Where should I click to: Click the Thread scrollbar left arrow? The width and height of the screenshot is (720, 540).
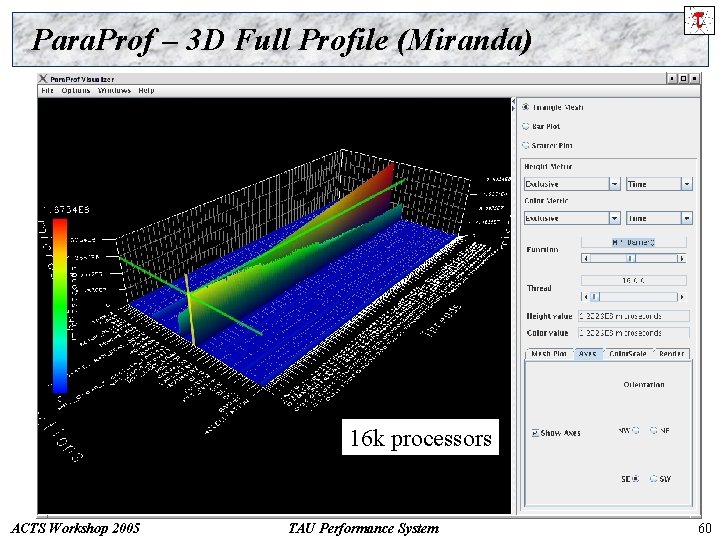[x=585, y=297]
